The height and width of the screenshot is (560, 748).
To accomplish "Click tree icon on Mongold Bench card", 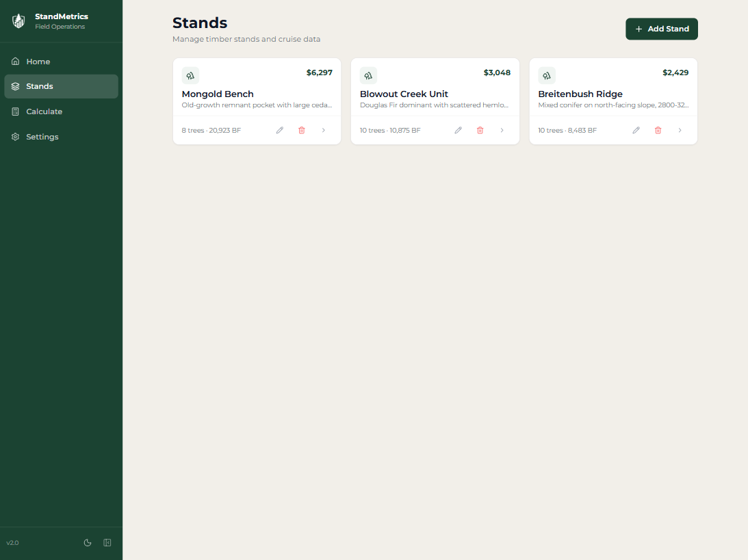I will [190, 75].
